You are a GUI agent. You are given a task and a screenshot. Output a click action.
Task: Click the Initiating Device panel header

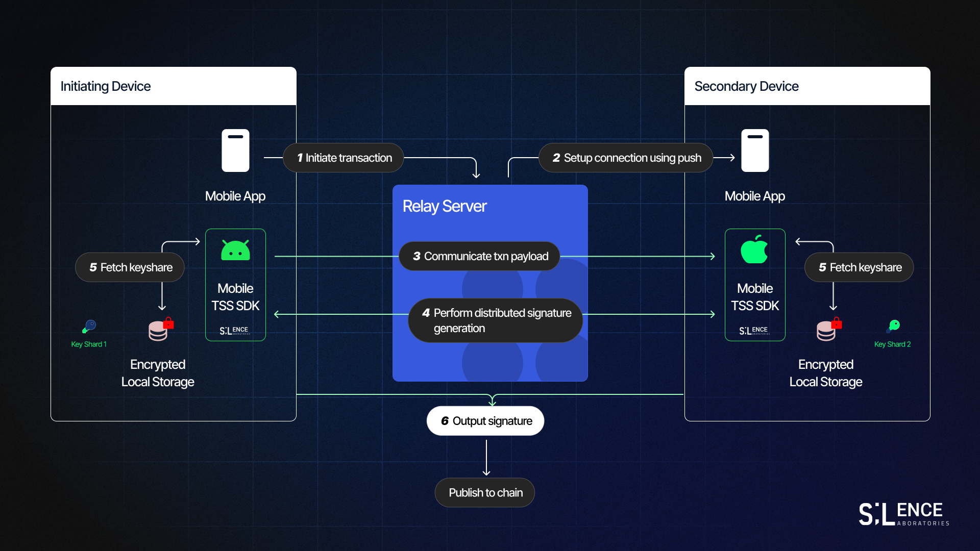(174, 86)
